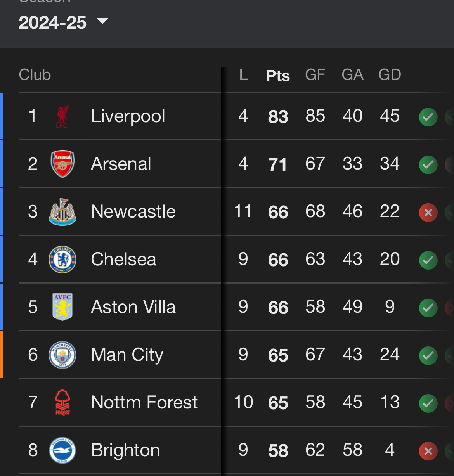The image size is (454, 476).
Task: Click the Club column header
Action: 35,74
